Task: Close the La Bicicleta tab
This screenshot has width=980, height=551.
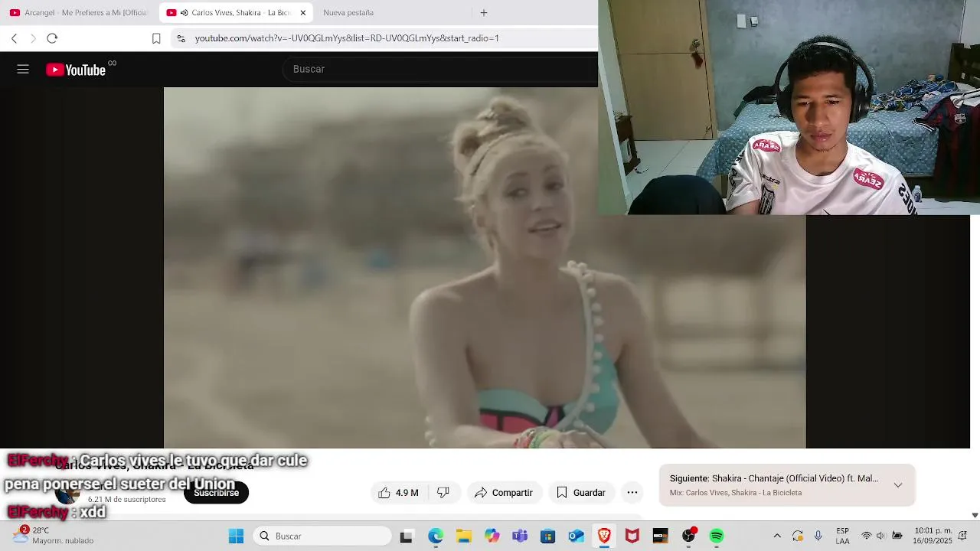Action: [x=303, y=12]
